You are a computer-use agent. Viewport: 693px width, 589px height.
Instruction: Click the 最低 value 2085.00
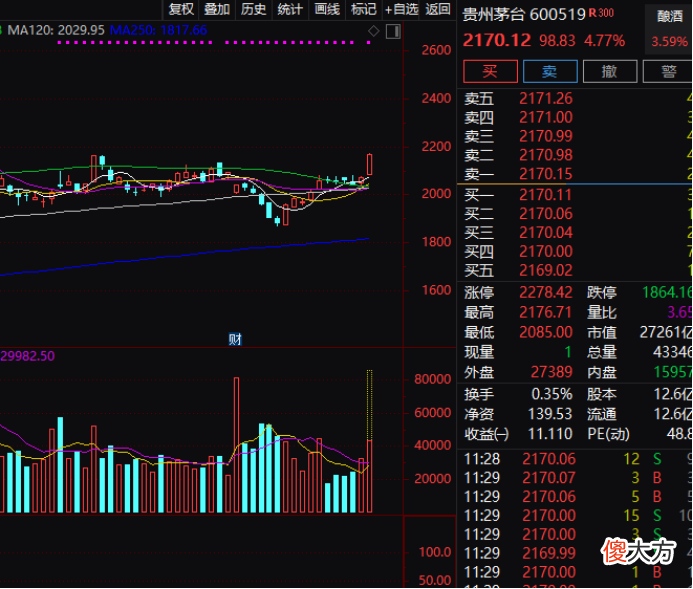tap(546, 332)
